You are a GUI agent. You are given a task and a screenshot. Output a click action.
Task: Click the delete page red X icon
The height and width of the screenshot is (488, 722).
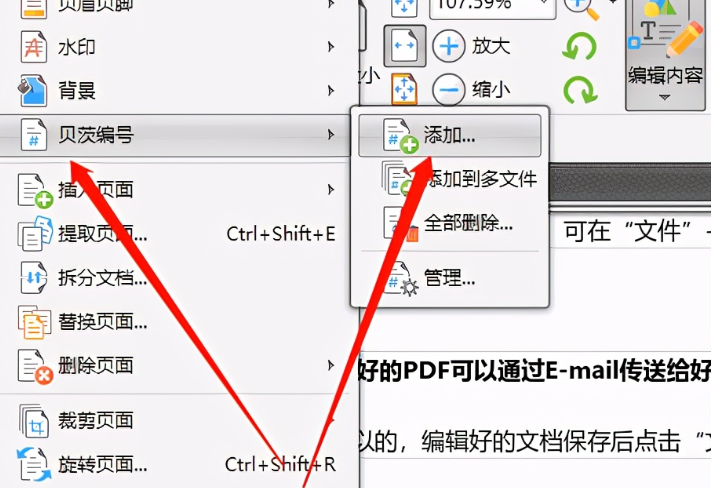coord(35,367)
